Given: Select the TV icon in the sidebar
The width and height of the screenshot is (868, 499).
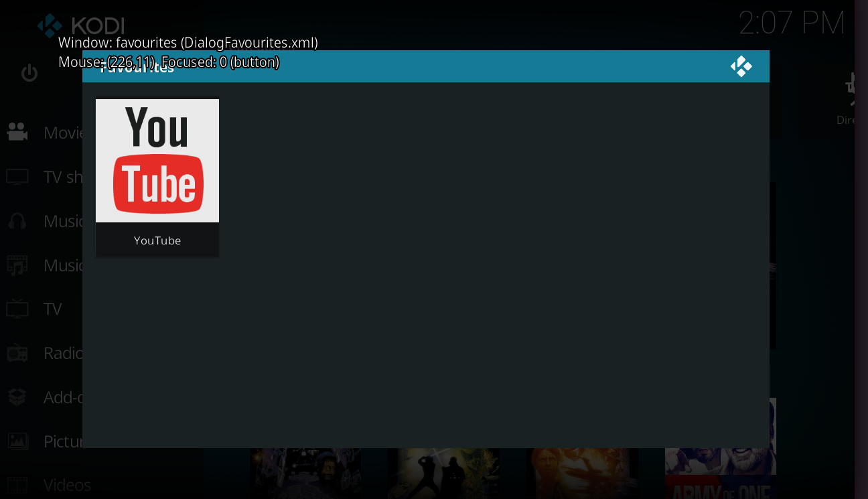Looking at the screenshot, I should (17, 309).
